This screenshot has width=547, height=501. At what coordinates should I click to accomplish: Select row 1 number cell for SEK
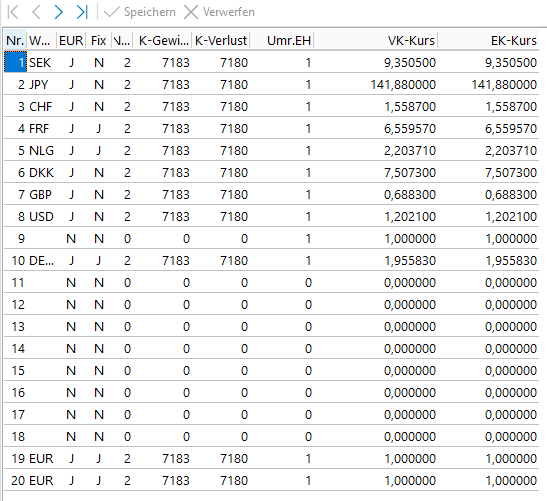click(x=15, y=62)
